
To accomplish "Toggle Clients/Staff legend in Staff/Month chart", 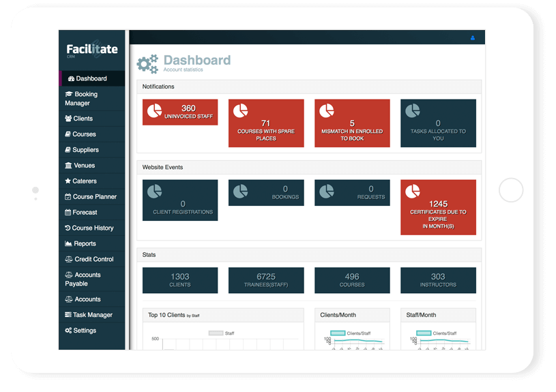I will click(423, 333).
